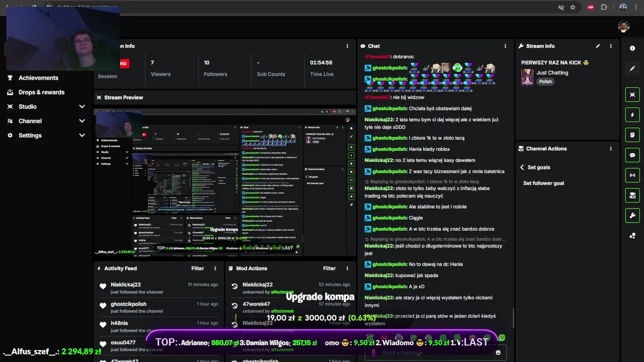Click heart icon next to ghostcikpolish follow
Viewport: 644px width, 362px height.
pyautogui.click(x=103, y=306)
